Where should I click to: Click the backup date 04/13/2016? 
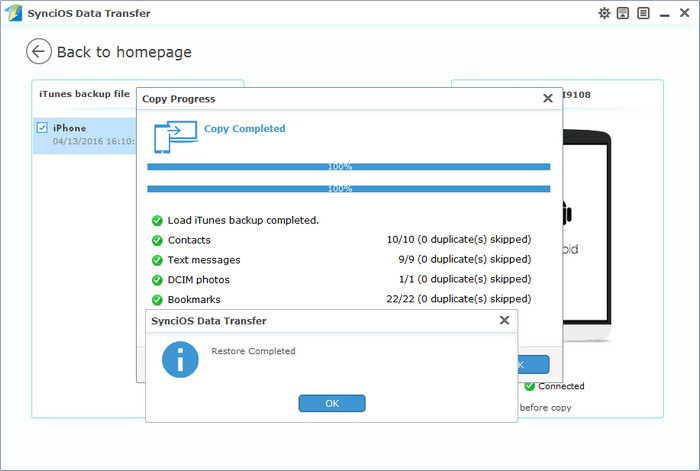(93, 141)
